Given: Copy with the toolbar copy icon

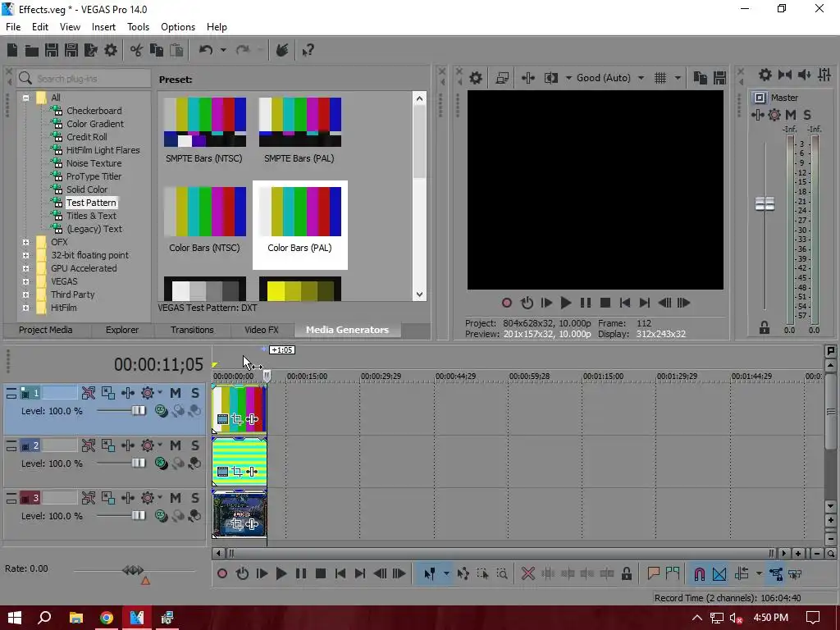Looking at the screenshot, I should tap(157, 50).
